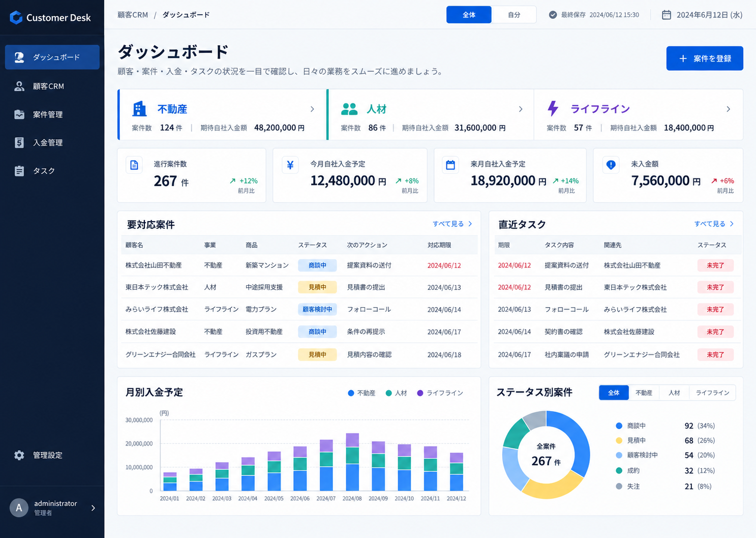
Task: Expand the 不動産 card chevron
Action: 312,109
